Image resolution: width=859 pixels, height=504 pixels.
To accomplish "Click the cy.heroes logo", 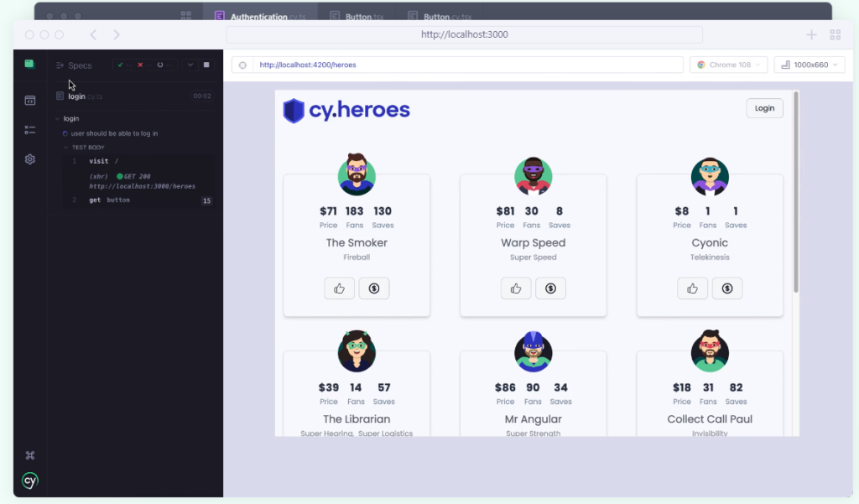I will click(346, 110).
